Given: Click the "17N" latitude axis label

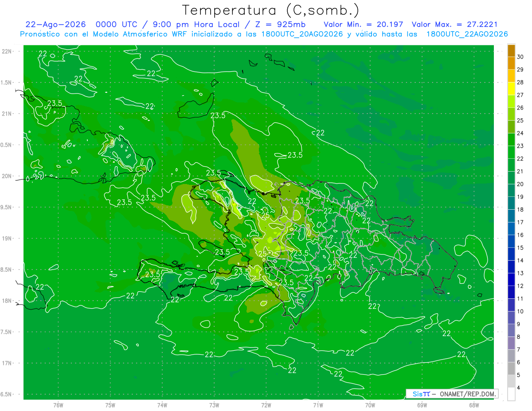Looking at the screenshot, I should [7, 363].
